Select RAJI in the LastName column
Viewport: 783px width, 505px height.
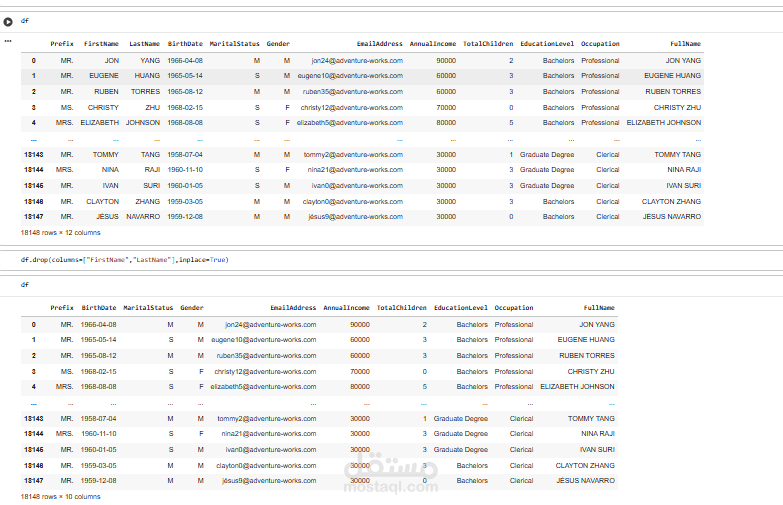click(x=152, y=170)
